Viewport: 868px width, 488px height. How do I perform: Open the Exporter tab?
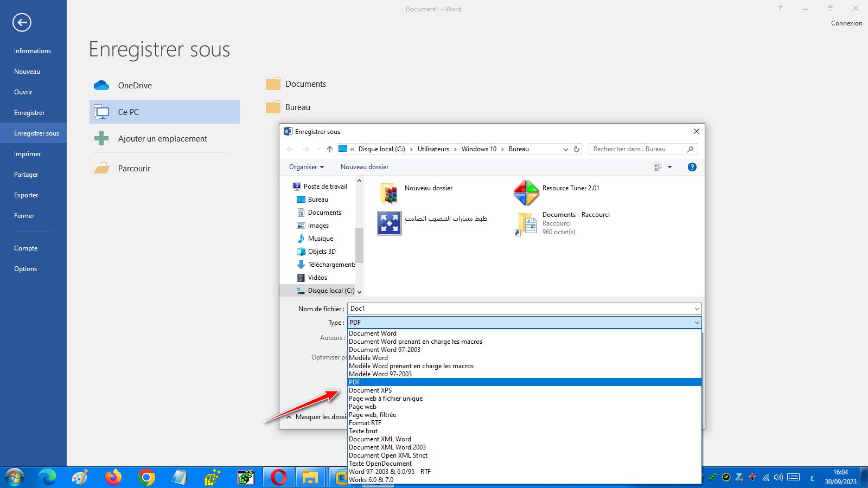coord(33,195)
